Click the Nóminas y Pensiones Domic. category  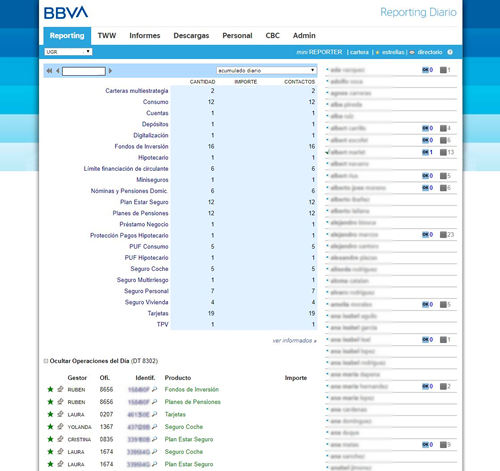(129, 191)
